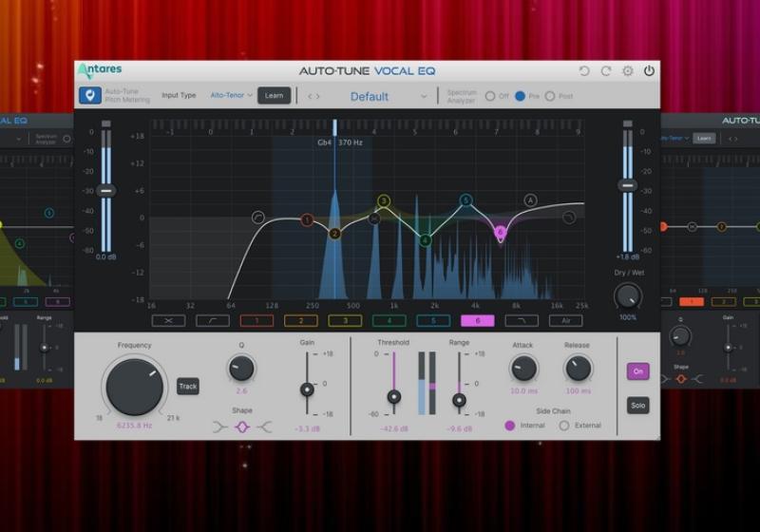Screen dimensions: 760x532
Task: Toggle the plugin power bypass icon
Action: coord(649,71)
